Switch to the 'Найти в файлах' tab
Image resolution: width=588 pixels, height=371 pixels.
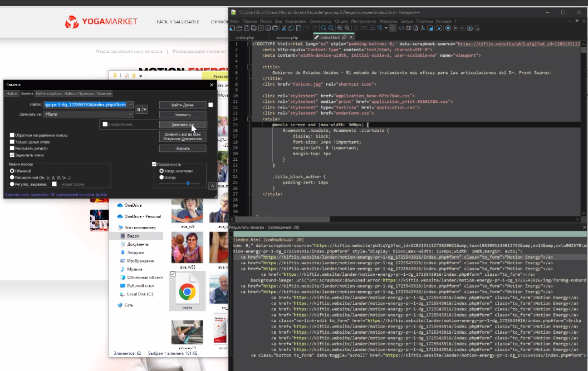(49, 93)
